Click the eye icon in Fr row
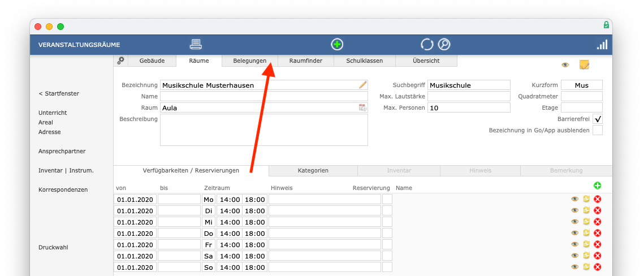644x276 pixels. 574,244
